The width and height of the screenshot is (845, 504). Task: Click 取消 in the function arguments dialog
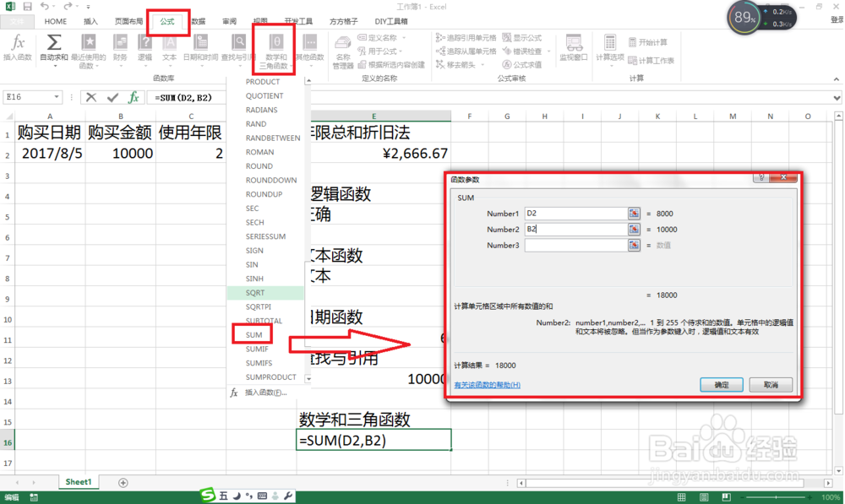point(771,385)
